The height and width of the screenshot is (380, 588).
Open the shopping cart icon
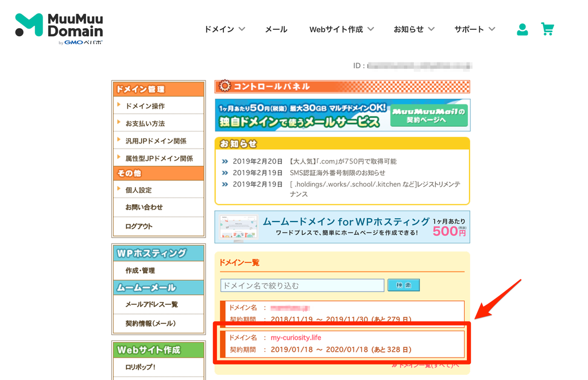click(x=547, y=29)
